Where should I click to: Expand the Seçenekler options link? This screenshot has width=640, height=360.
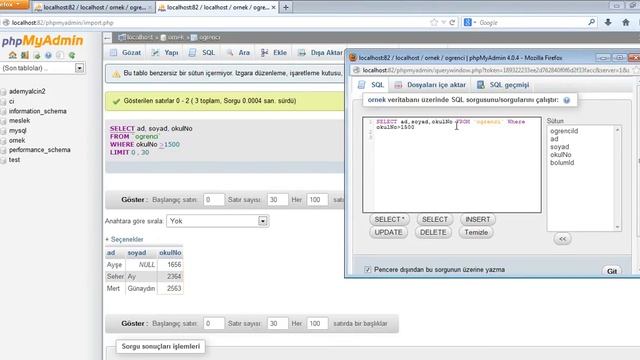click(x=124, y=239)
